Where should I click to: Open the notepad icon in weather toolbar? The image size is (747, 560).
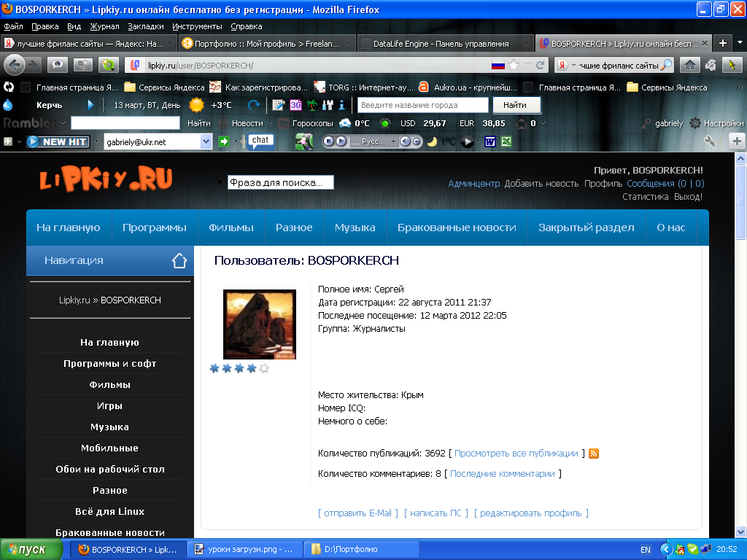(278, 105)
